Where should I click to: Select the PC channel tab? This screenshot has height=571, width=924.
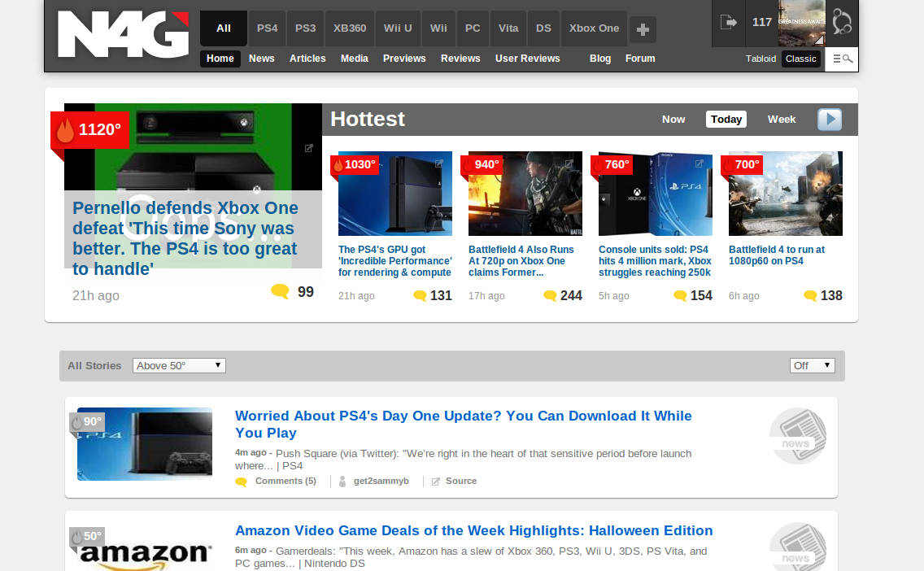[473, 28]
